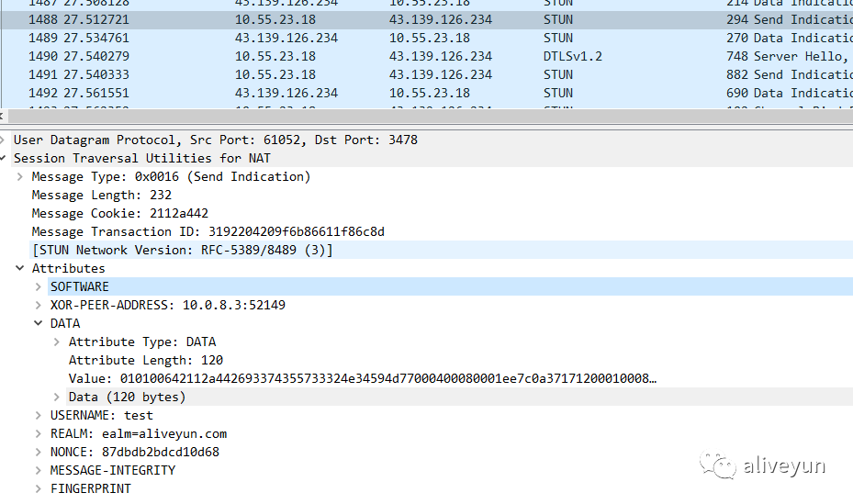Screen dimensions: 853x504
Task: Expand the Data (120 bytes) entry
Action: coord(57,397)
